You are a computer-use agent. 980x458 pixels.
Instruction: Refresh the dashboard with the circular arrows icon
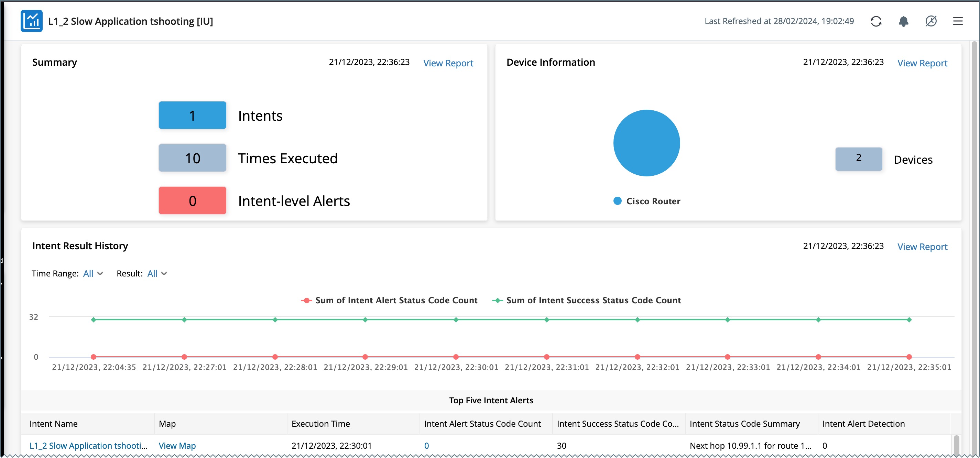tap(876, 21)
